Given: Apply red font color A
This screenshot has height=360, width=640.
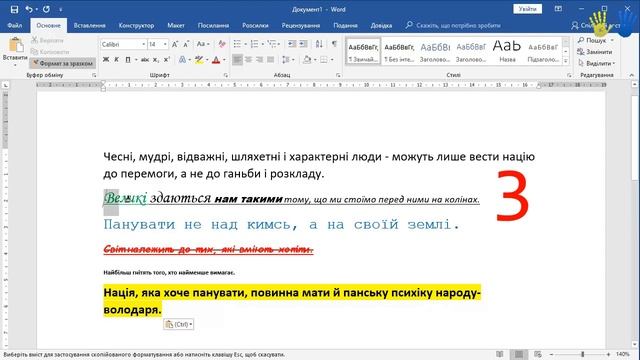Looking at the screenshot, I should click(x=216, y=60).
